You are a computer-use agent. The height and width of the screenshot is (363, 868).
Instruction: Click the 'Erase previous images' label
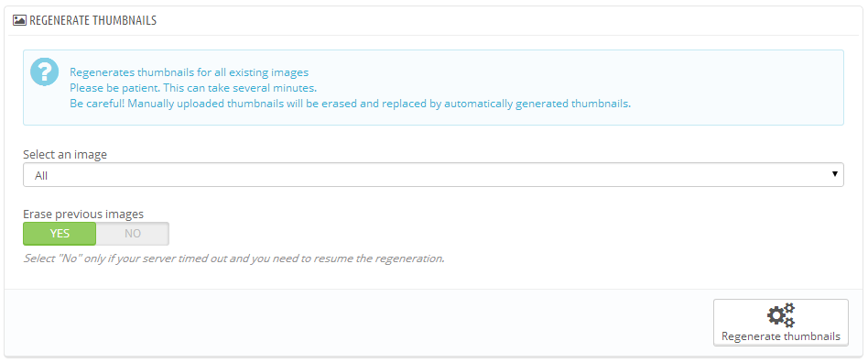(x=83, y=214)
